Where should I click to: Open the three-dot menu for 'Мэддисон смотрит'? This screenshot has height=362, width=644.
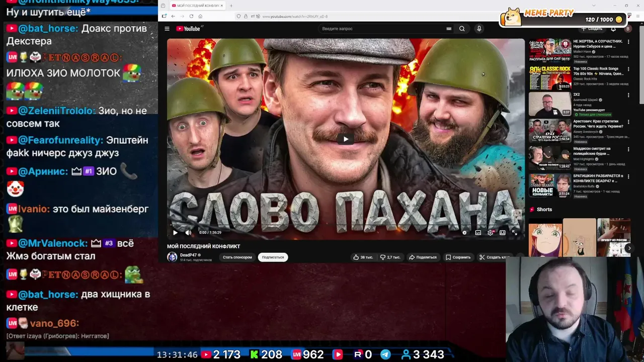628,149
